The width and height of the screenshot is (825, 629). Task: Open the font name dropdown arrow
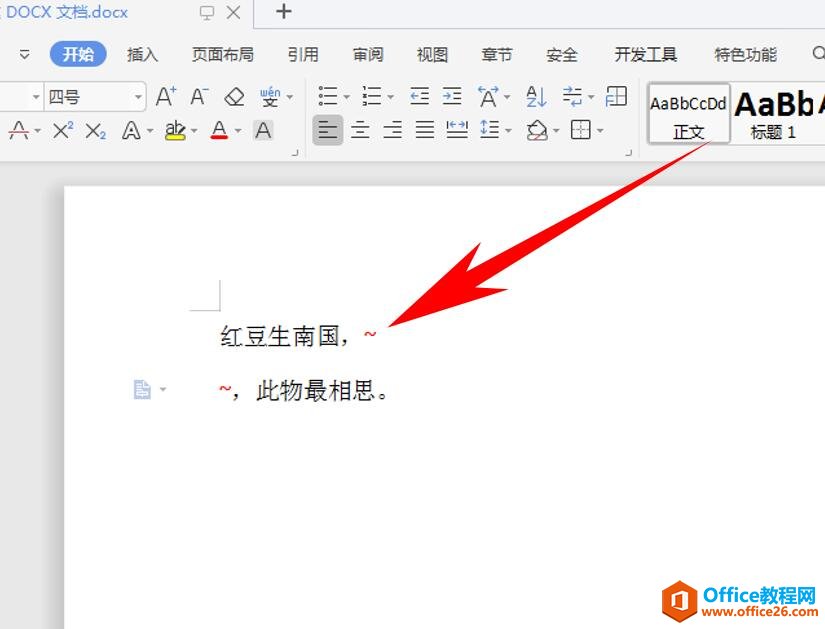36,97
